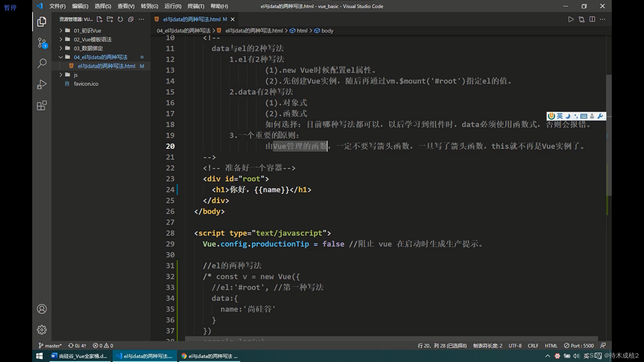Open the Manage gear menu
The width and height of the screenshot is (644, 362).
tap(42, 329)
